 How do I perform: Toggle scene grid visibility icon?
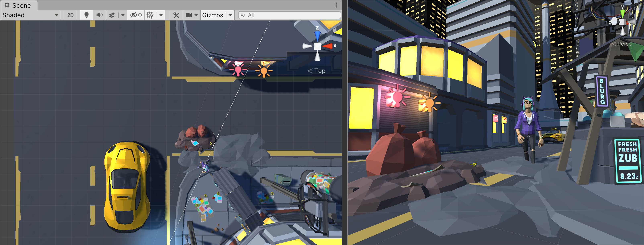pos(150,15)
